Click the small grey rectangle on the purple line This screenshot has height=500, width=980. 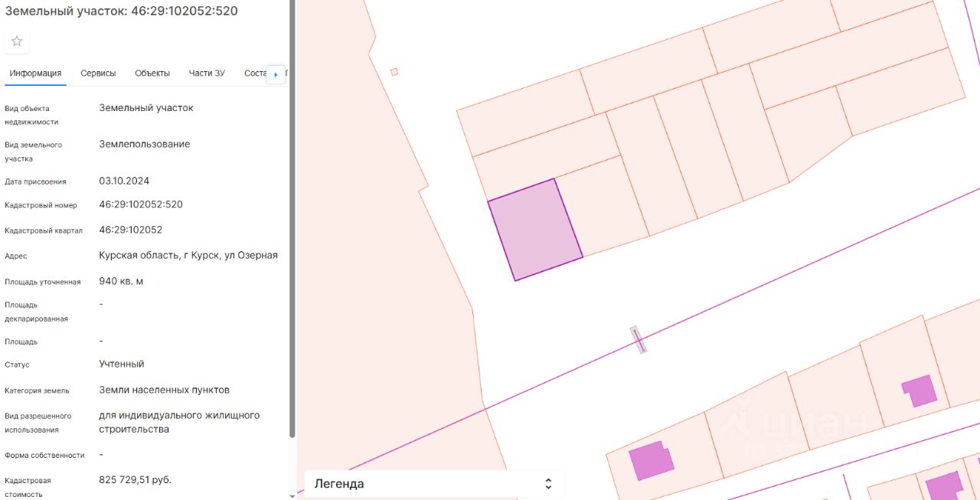tap(639, 339)
